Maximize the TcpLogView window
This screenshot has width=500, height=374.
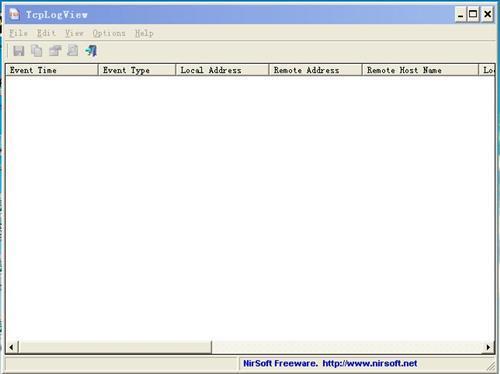(473, 14)
